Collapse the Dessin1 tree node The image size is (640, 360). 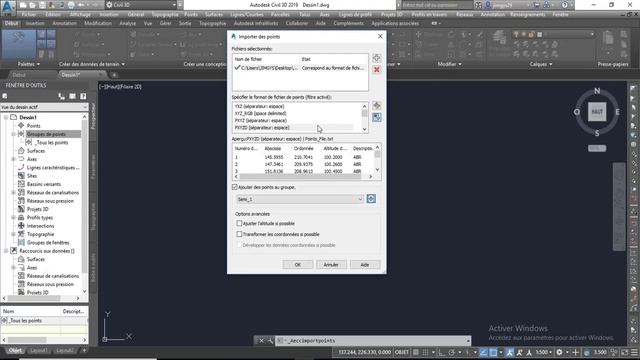(x=6, y=117)
